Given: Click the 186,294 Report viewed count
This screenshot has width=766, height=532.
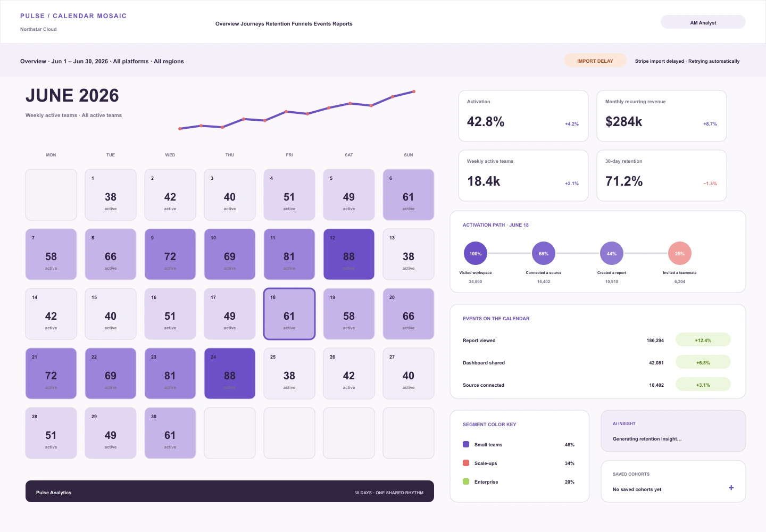Looking at the screenshot, I should [655, 340].
